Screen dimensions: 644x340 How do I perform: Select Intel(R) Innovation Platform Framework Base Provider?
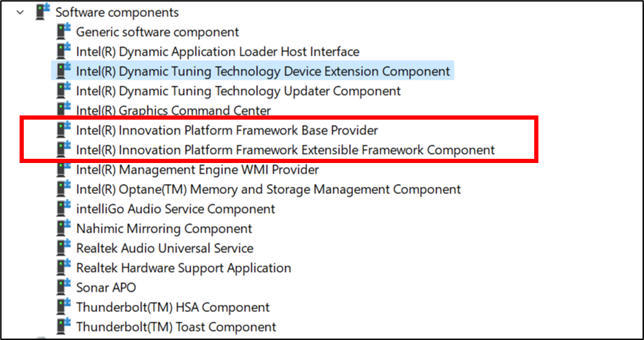tap(227, 130)
